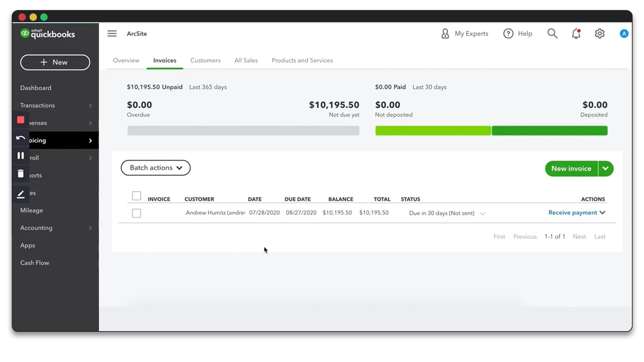Click the New invoice button
This screenshot has width=644, height=362.
571,169
